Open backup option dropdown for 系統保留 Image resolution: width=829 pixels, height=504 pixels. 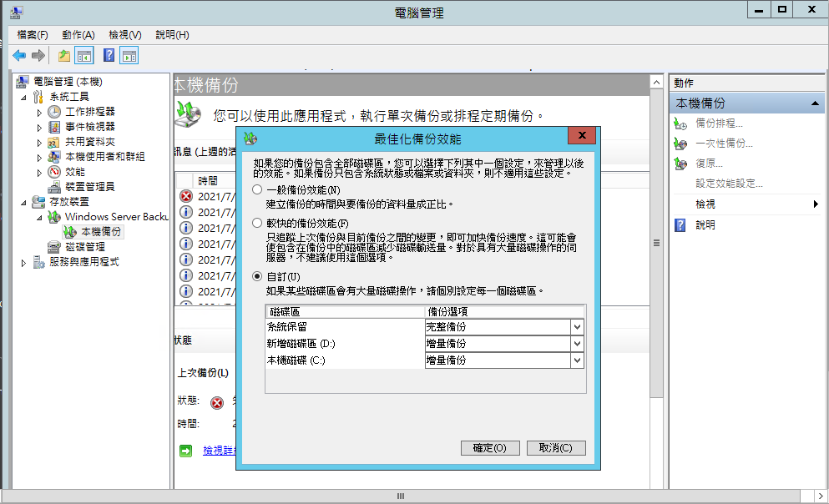pos(577,327)
